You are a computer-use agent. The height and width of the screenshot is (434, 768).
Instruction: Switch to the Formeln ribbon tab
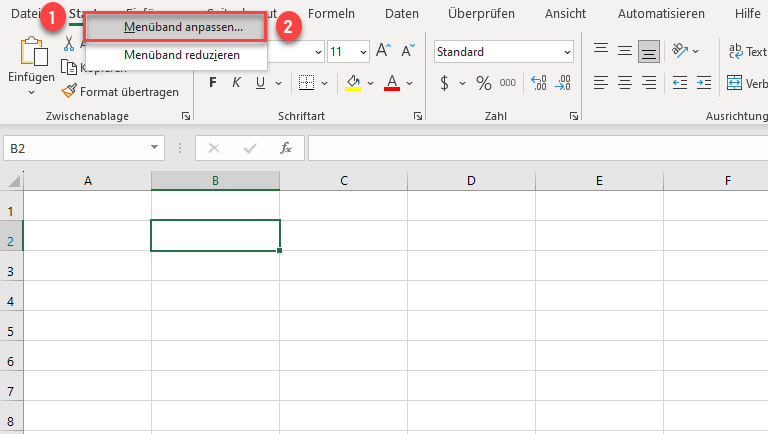pos(331,14)
